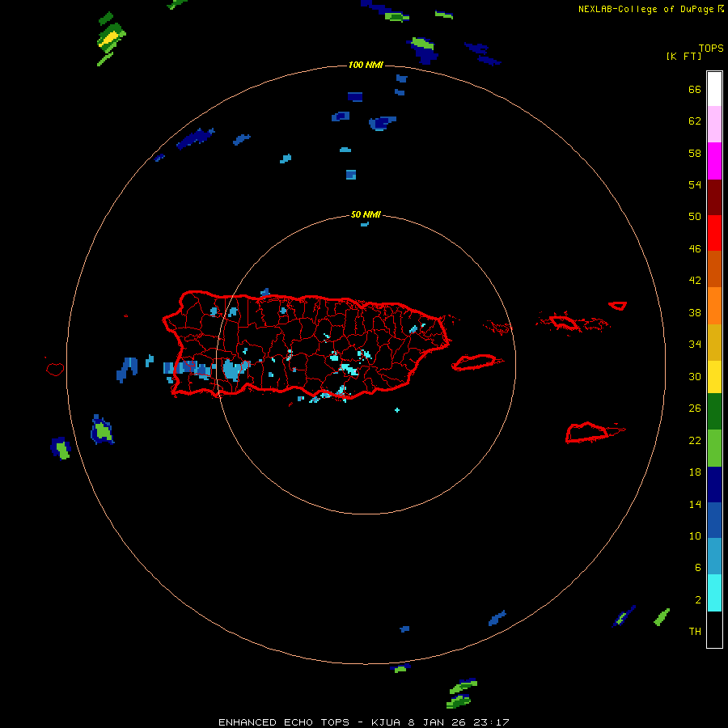Pick the cyan legend swatch

coord(714,593)
